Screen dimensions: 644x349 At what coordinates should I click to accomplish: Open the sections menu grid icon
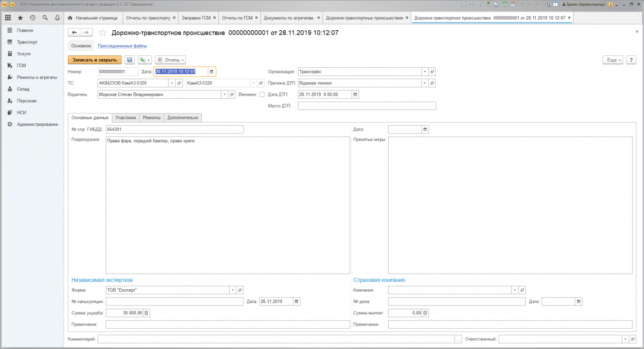[8, 18]
